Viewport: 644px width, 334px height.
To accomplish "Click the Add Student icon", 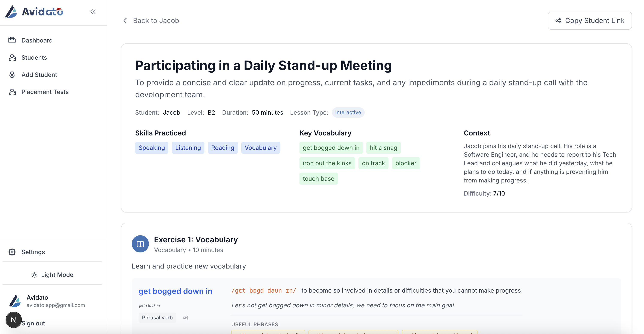I will pyautogui.click(x=12, y=74).
